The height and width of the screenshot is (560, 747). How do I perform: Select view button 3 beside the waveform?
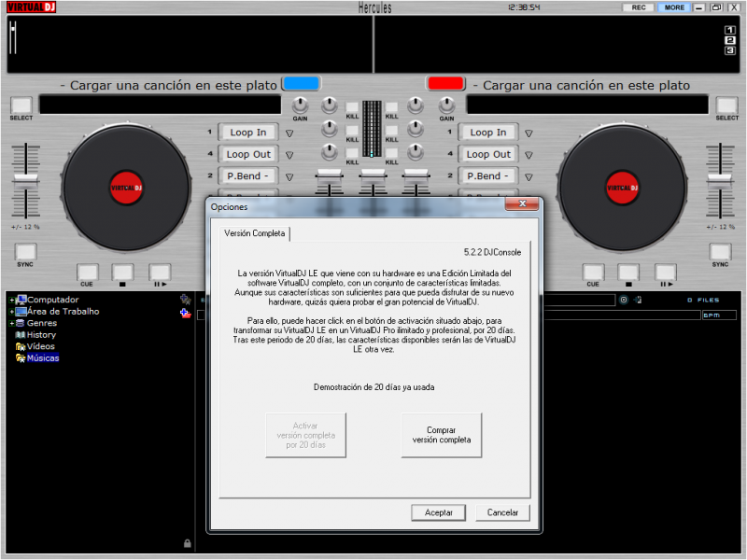(x=730, y=50)
